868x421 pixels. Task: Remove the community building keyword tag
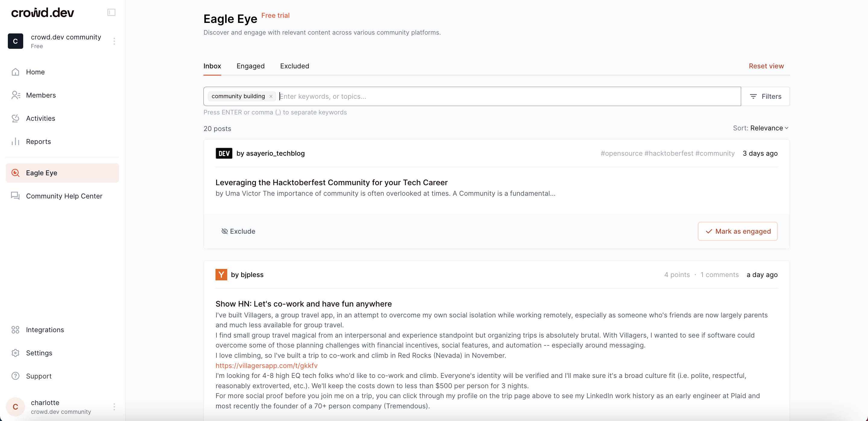click(271, 96)
